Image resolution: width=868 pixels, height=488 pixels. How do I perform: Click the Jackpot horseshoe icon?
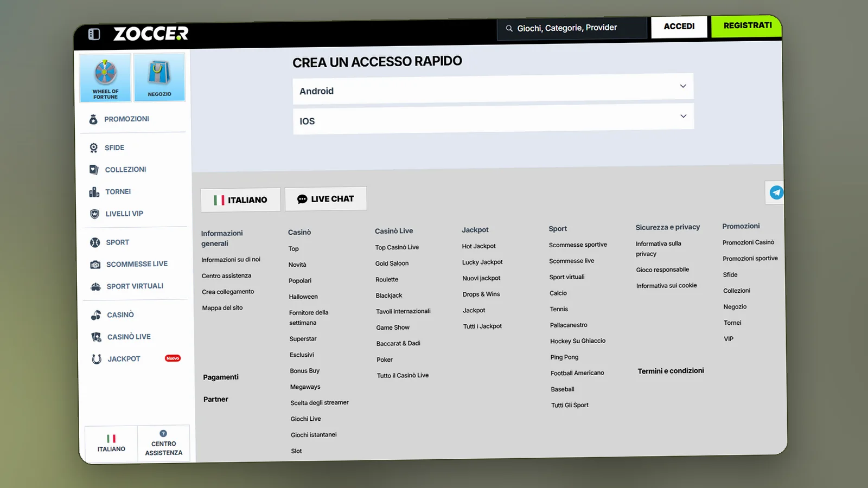click(x=97, y=359)
